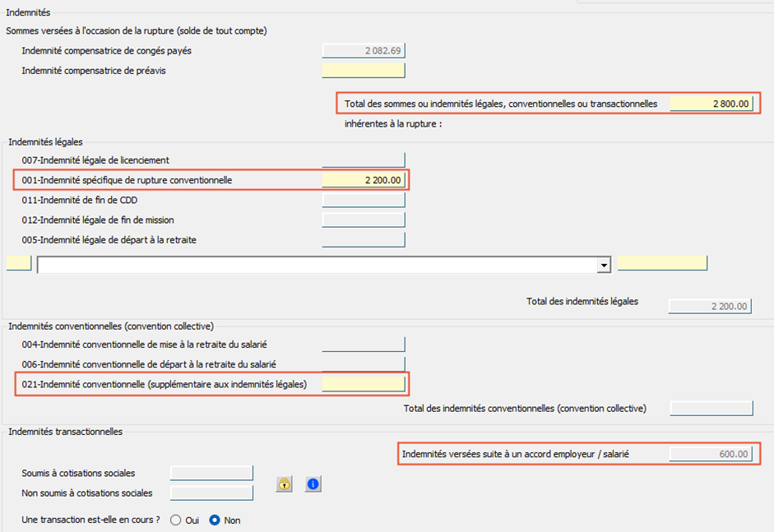Click the 007 Indemnité légale de licenciement field

(x=364, y=160)
